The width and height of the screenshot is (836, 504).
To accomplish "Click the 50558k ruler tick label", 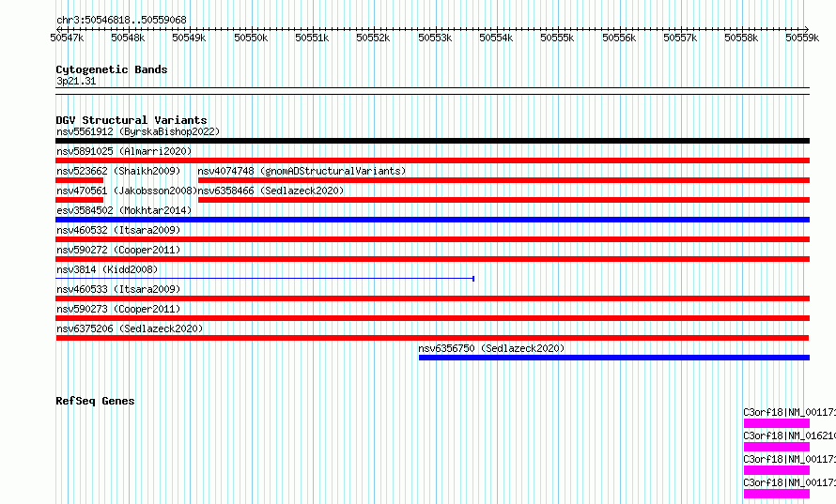I will pyautogui.click(x=741, y=38).
